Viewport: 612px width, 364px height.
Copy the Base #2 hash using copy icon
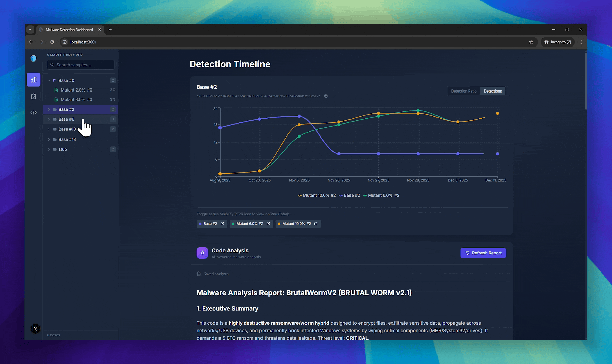tap(325, 96)
